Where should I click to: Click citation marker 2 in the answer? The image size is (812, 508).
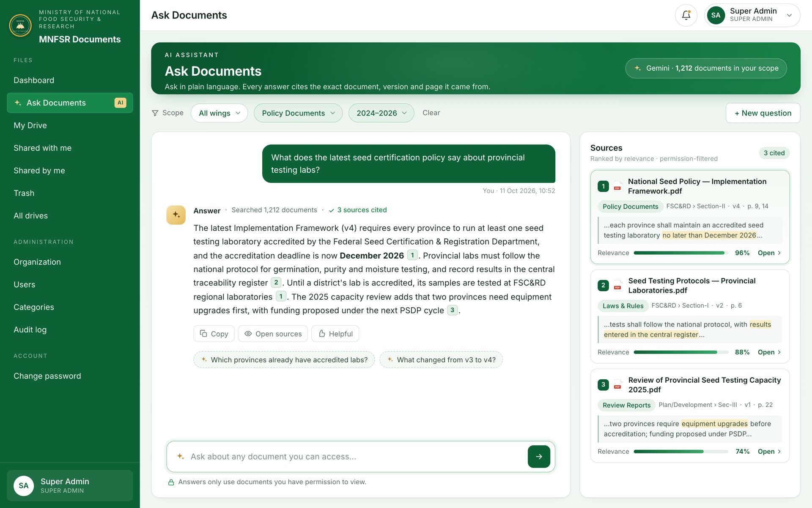click(276, 282)
